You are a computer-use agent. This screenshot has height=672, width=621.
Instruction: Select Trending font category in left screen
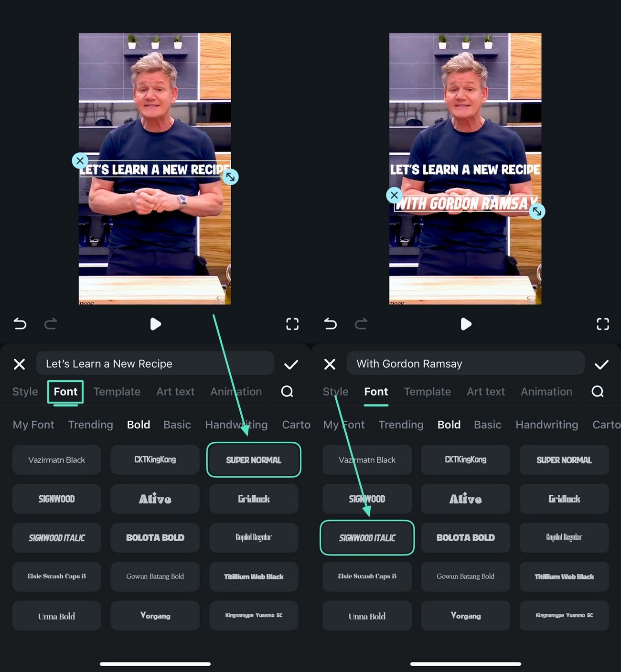pos(91,425)
